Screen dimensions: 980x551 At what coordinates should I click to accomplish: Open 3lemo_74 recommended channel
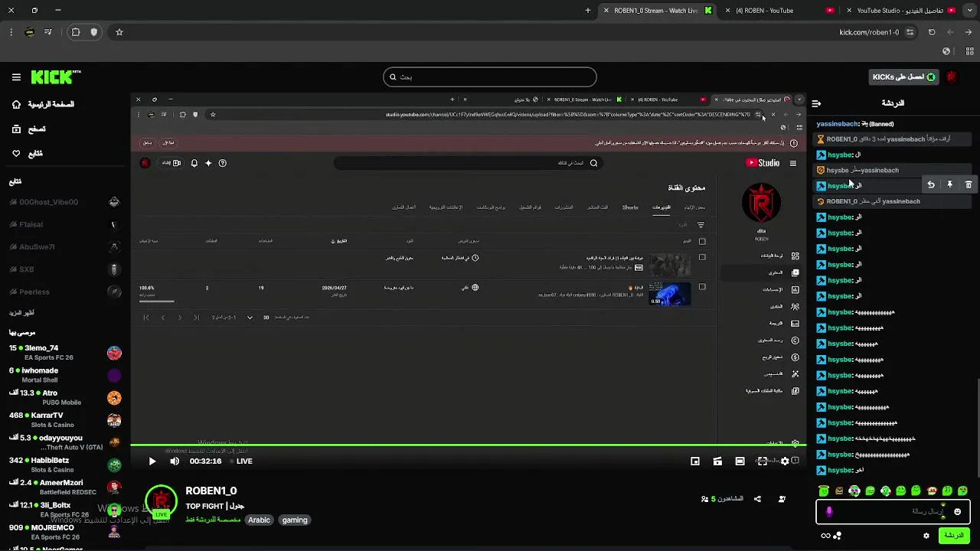tap(66, 353)
